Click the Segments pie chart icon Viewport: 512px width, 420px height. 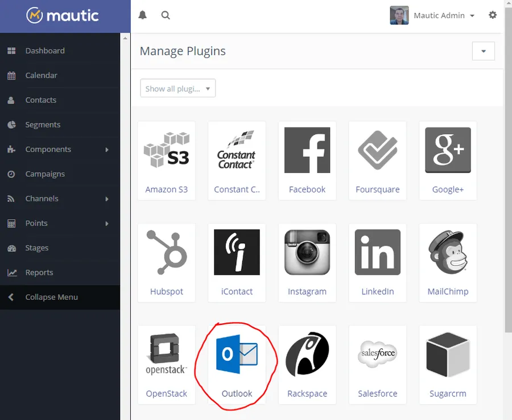pyautogui.click(x=11, y=125)
